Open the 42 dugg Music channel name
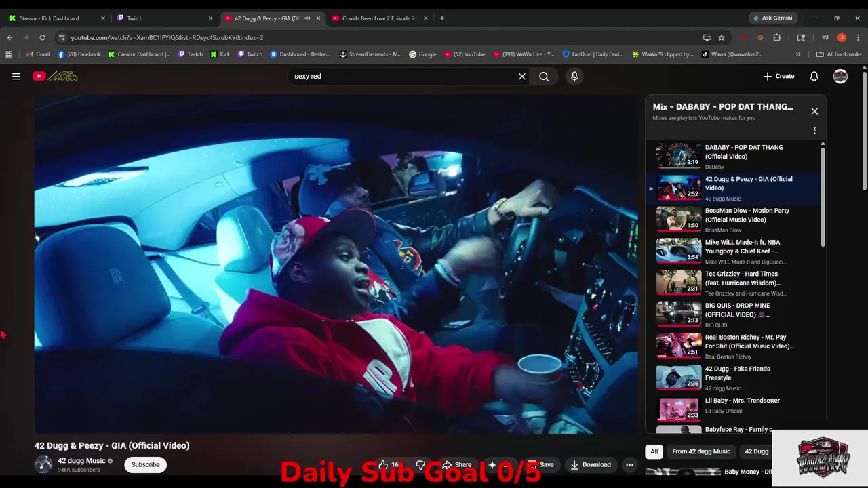868x488 pixels. pos(81,461)
